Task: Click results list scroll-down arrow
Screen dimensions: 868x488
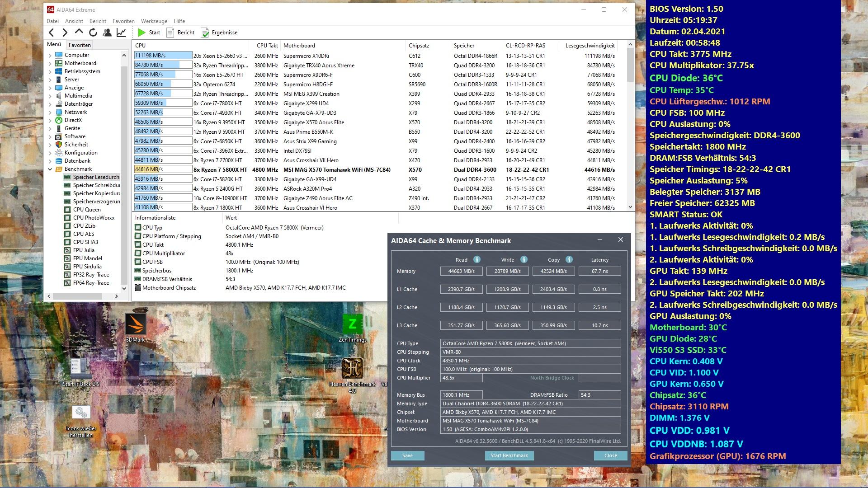Action: 631,207
